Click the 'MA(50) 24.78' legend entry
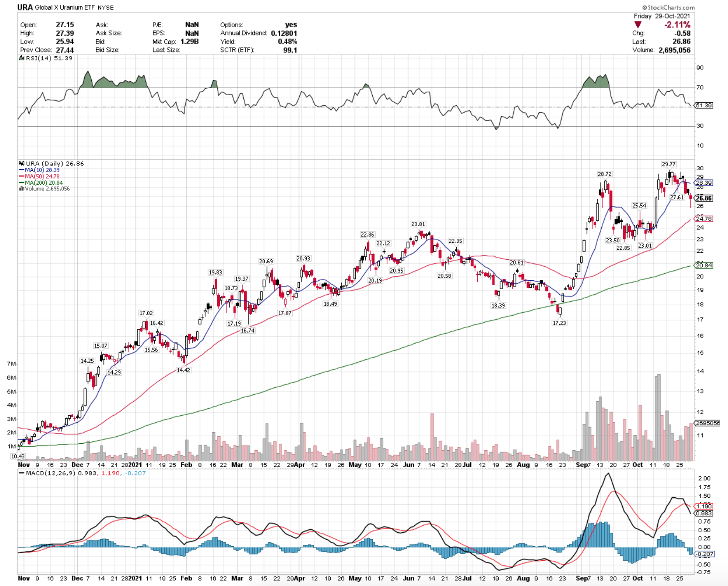The width and height of the screenshot is (728, 586). pyautogui.click(x=42, y=176)
